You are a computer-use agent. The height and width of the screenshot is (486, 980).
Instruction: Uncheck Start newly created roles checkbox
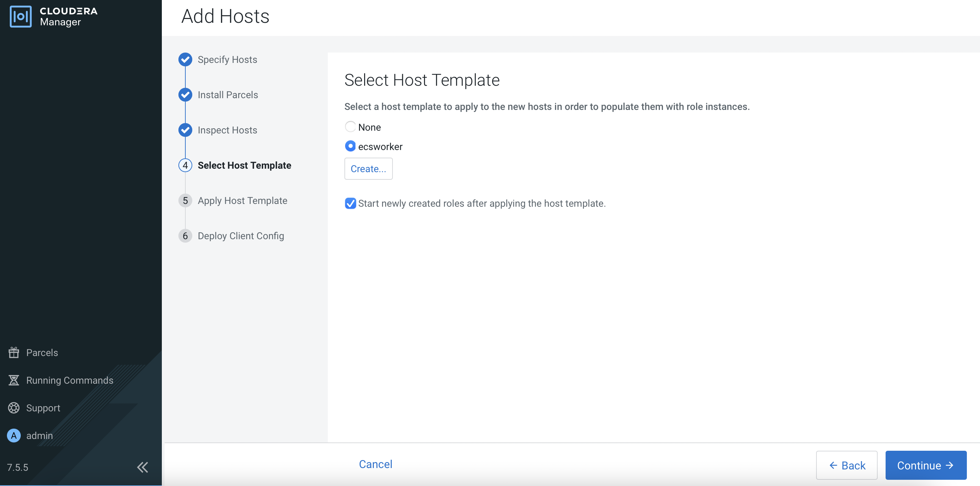350,204
